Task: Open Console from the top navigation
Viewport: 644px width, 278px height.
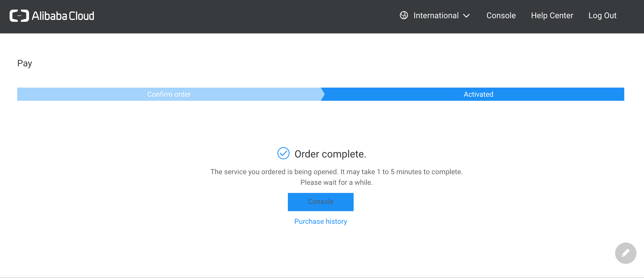Action: [501, 16]
